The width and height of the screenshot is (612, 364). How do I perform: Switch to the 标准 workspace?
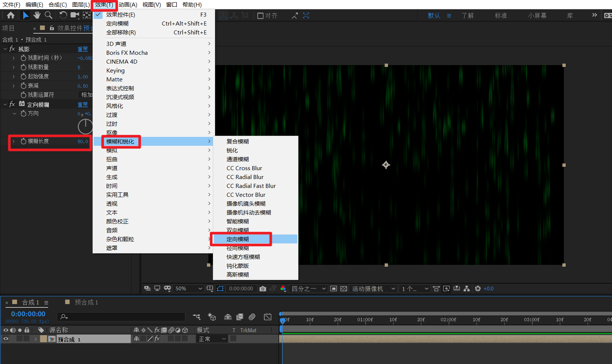click(501, 16)
